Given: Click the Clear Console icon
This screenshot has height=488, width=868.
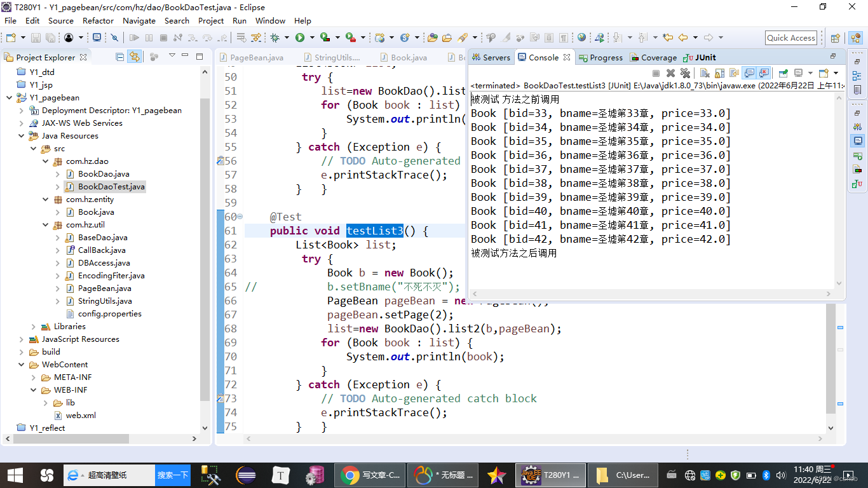Looking at the screenshot, I should click(705, 73).
